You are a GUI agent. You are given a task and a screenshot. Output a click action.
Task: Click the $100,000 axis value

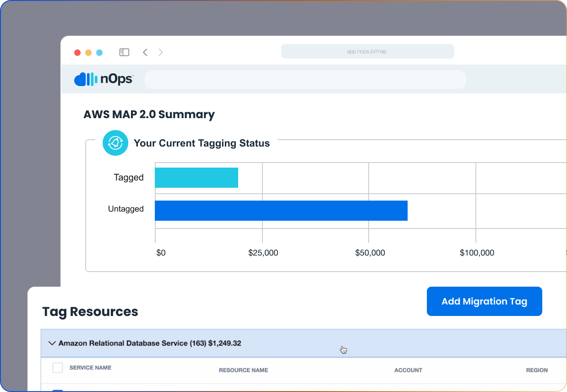pos(477,253)
